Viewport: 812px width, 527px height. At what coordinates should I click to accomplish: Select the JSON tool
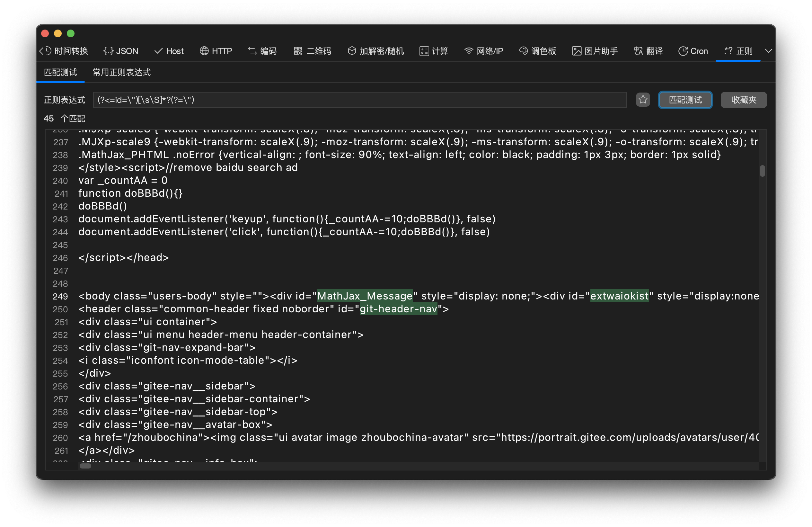(x=121, y=50)
